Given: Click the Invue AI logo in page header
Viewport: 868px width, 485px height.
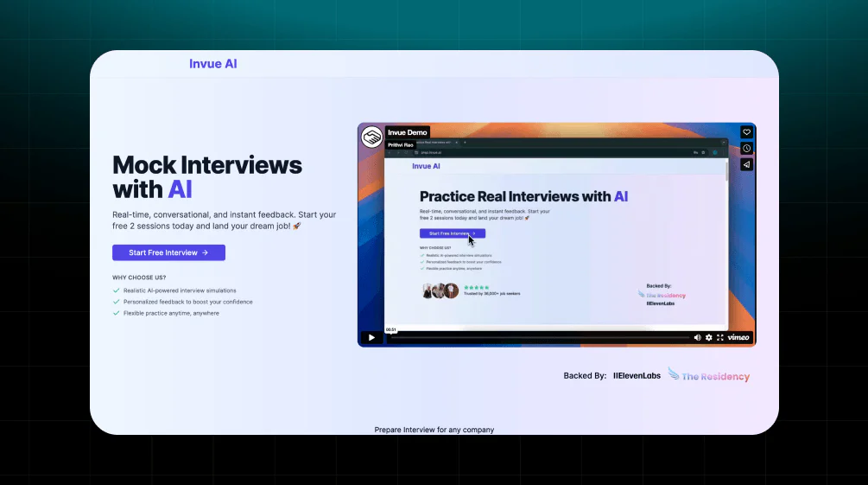Looking at the screenshot, I should point(213,64).
